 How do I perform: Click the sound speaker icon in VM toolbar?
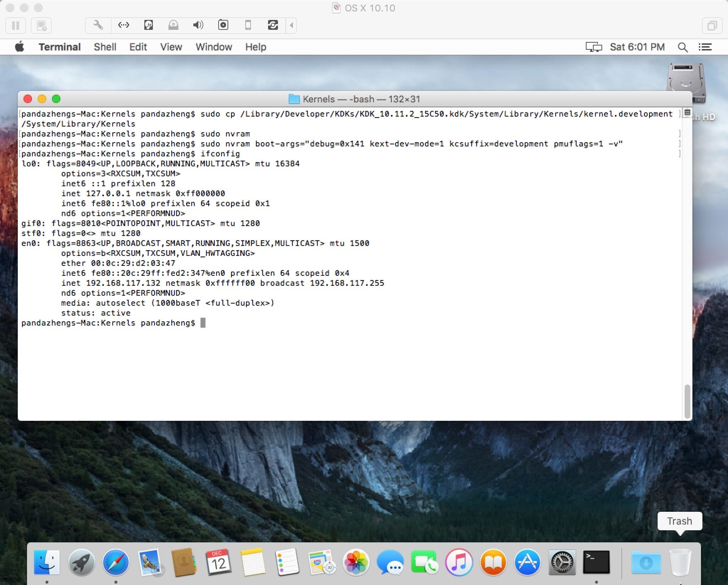(x=198, y=25)
